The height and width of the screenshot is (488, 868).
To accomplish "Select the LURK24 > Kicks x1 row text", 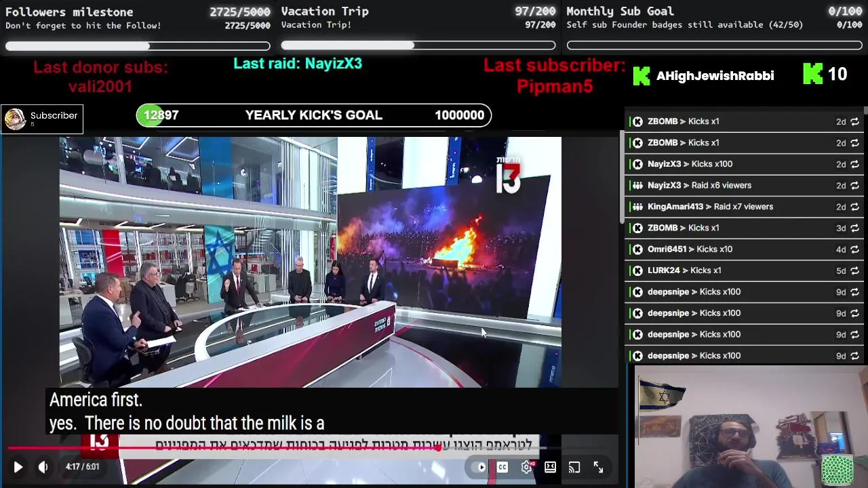I will pos(684,270).
